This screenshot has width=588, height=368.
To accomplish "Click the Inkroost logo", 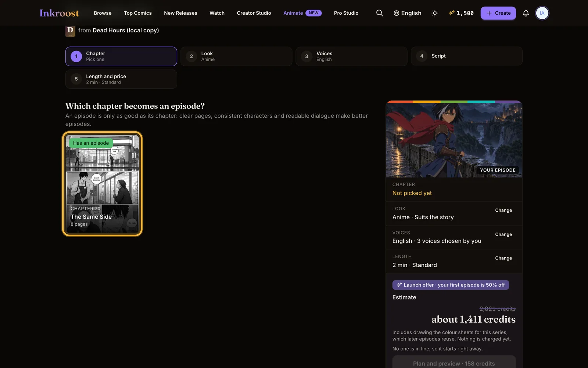I will point(59,13).
